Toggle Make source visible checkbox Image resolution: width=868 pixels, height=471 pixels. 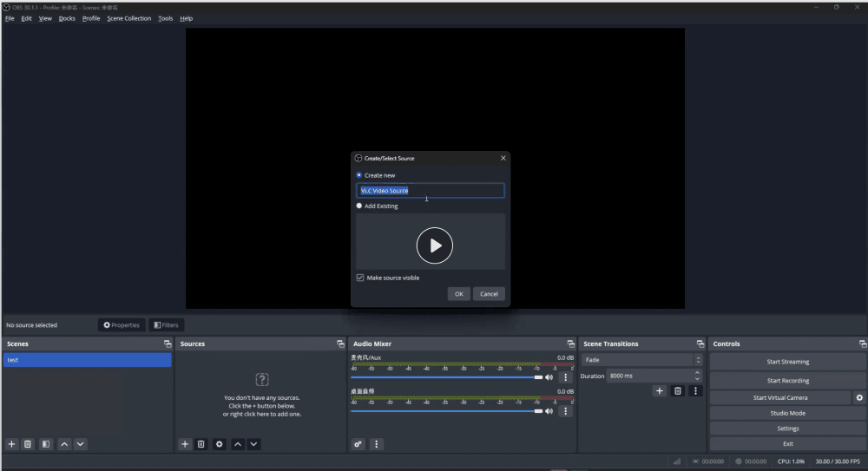pos(360,278)
